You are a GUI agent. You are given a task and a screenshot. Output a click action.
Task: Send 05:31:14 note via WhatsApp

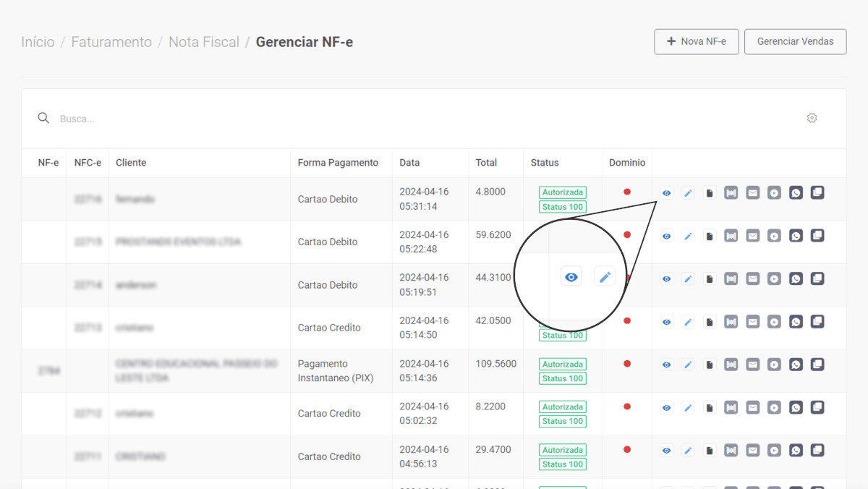[x=796, y=193]
